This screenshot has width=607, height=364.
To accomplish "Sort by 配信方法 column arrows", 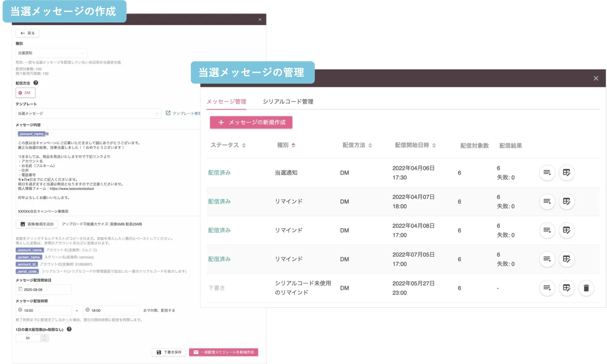I will click(x=370, y=145).
